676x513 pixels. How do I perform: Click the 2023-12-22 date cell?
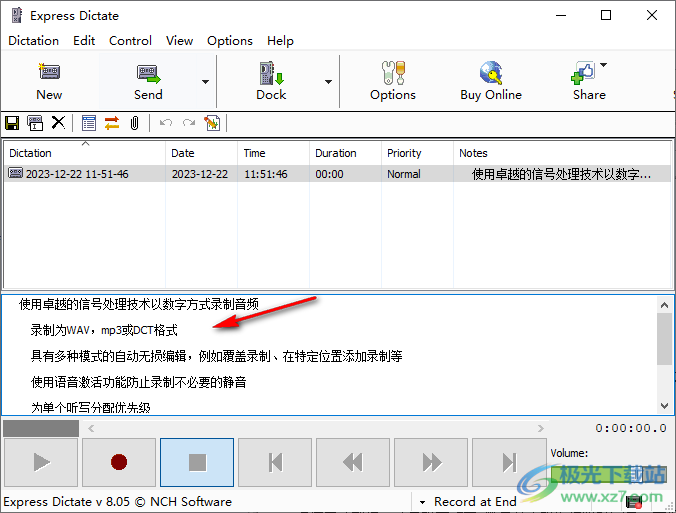200,174
